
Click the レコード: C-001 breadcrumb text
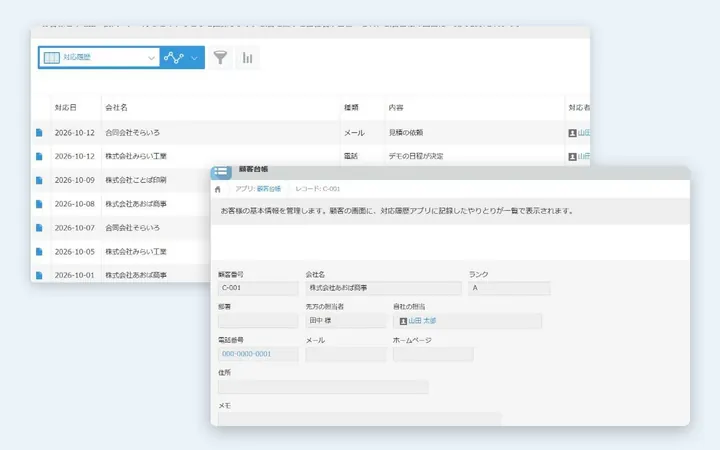coord(318,189)
